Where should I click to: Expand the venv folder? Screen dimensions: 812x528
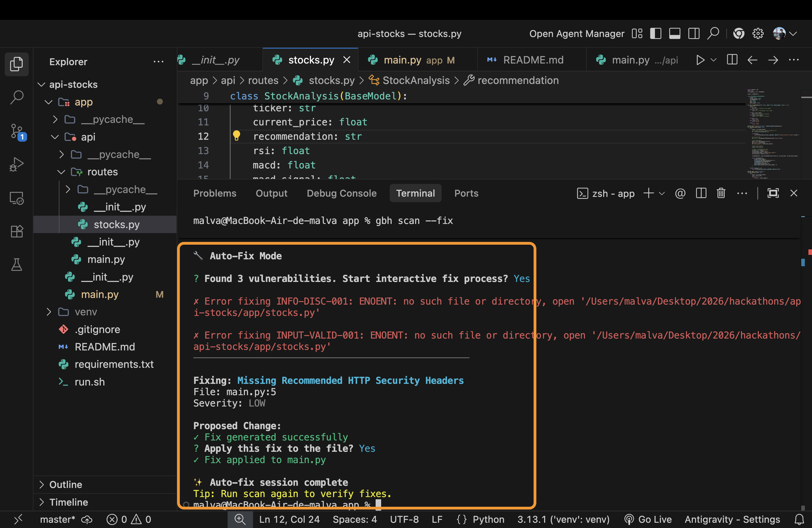85,312
